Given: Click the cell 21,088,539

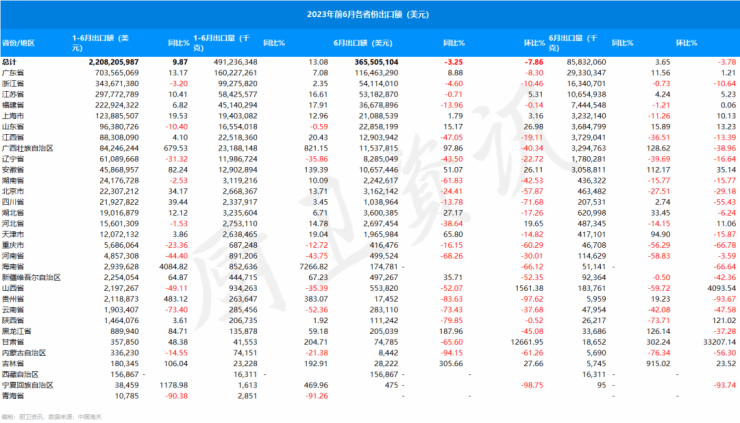Looking at the screenshot, I should click(x=378, y=116).
